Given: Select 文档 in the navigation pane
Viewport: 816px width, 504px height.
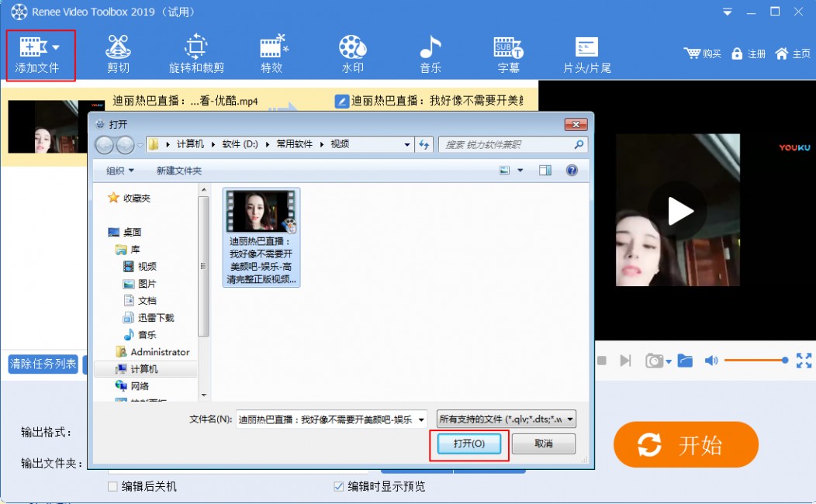Looking at the screenshot, I should coord(140,301).
